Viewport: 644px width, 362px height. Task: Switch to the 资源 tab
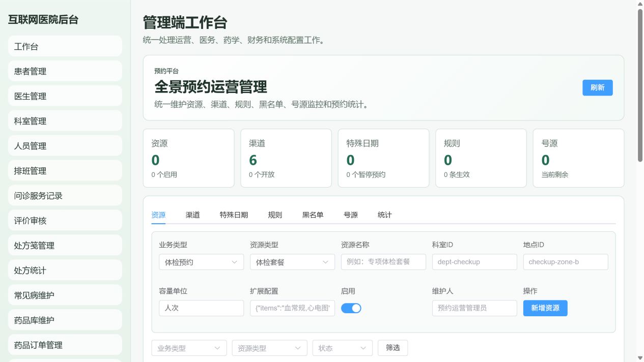(158, 215)
